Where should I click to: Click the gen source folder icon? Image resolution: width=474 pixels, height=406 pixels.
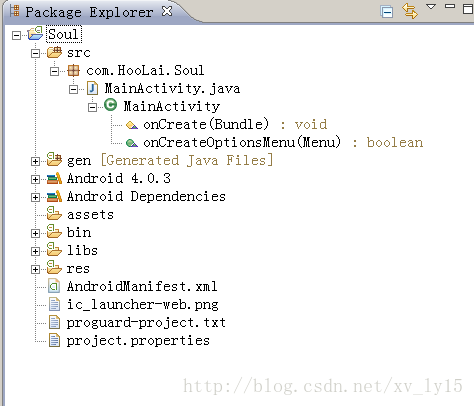coord(54,159)
